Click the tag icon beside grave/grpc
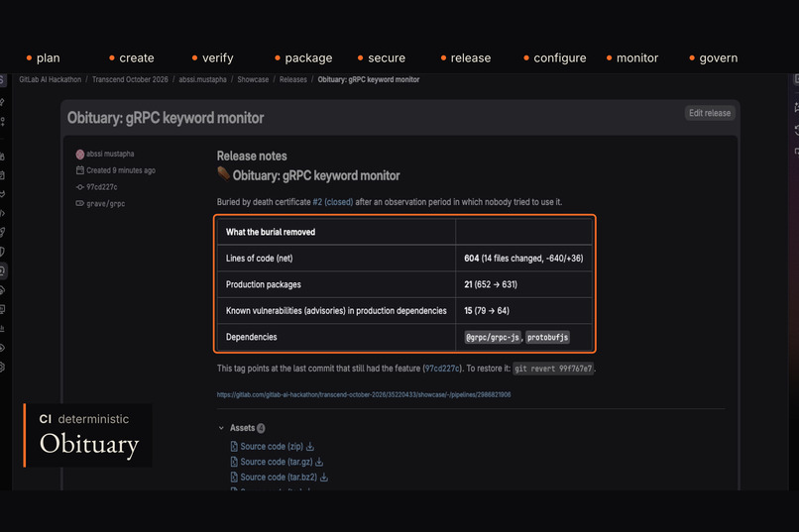799x532 pixels. point(80,204)
